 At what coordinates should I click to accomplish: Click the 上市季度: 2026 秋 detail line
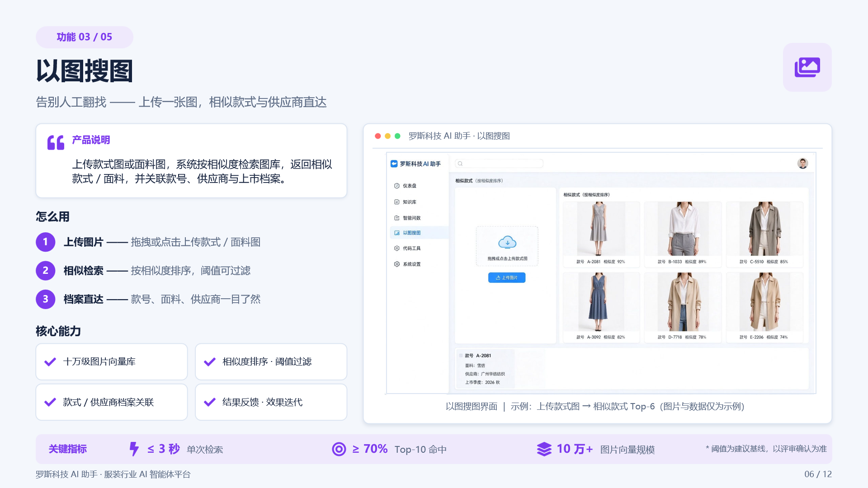[482, 382]
